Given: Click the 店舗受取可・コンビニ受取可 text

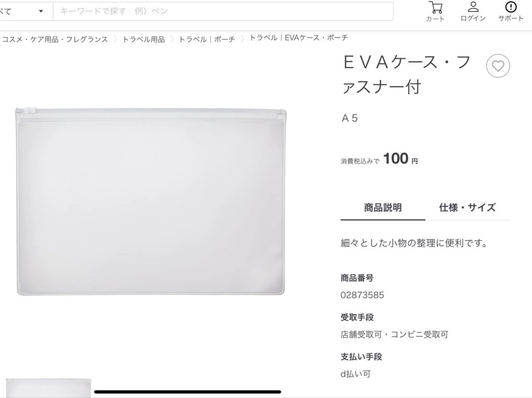Looking at the screenshot, I should point(394,335).
